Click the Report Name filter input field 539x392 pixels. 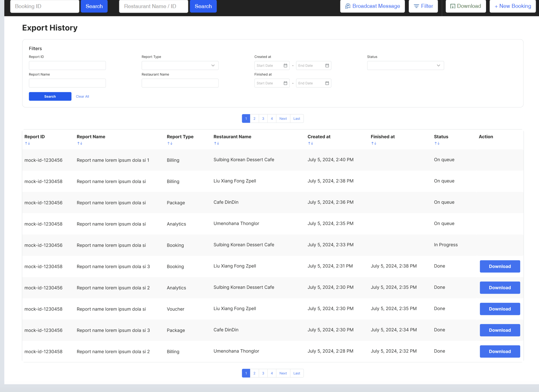point(67,83)
